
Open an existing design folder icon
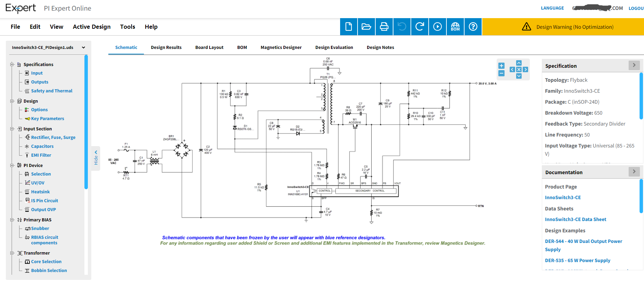366,27
